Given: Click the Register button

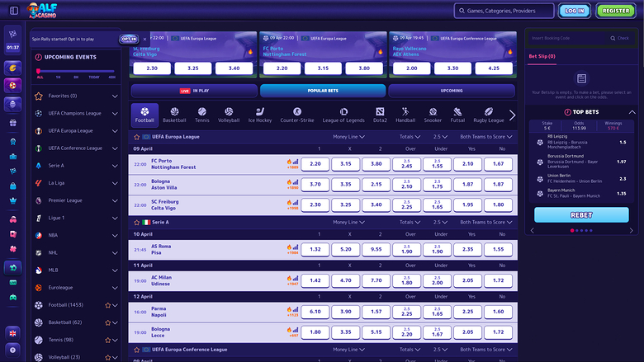Looking at the screenshot, I should (x=616, y=11).
